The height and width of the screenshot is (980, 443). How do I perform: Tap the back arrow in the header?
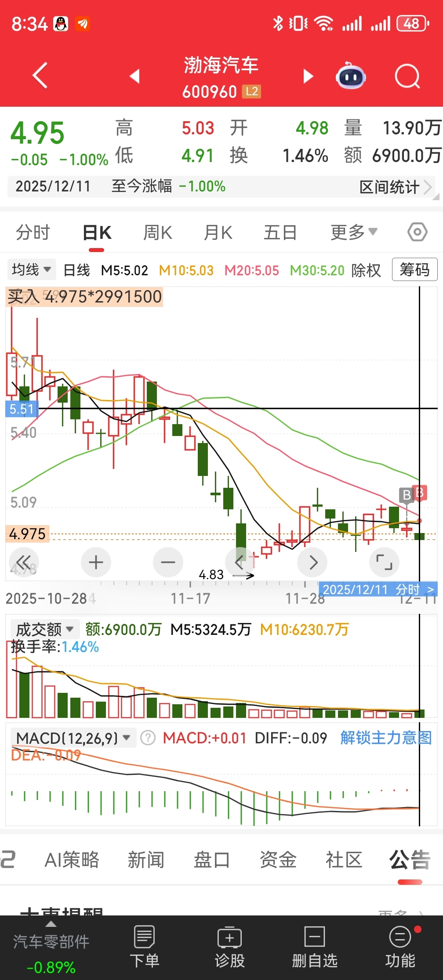coord(40,76)
